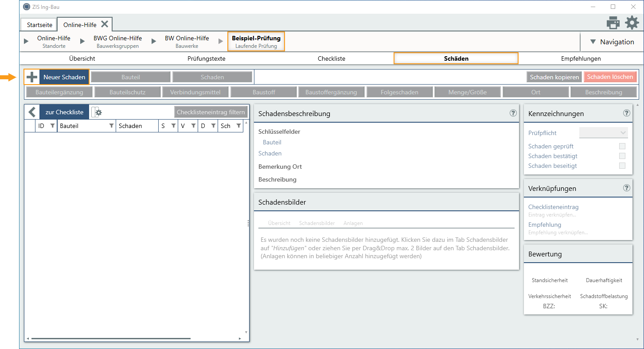This screenshot has width=644, height=349.
Task: Switch to the Startseite tab
Action: (x=39, y=25)
